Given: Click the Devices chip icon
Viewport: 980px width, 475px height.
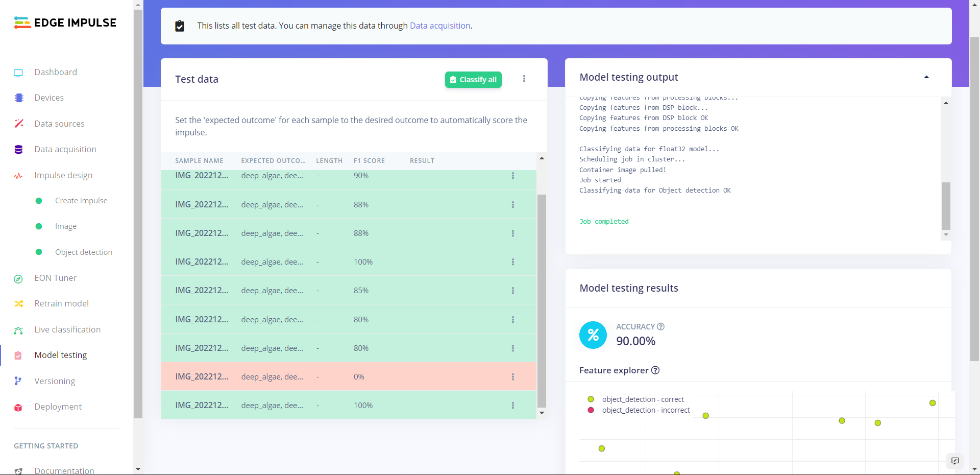Looking at the screenshot, I should 19,98.
